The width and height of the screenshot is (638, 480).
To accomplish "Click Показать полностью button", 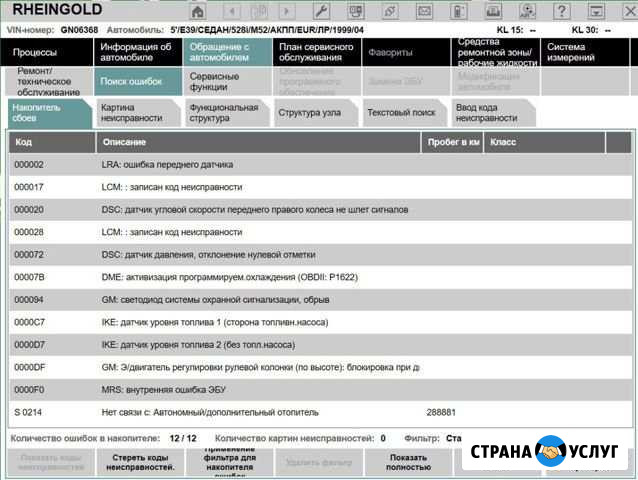I will 408,463.
